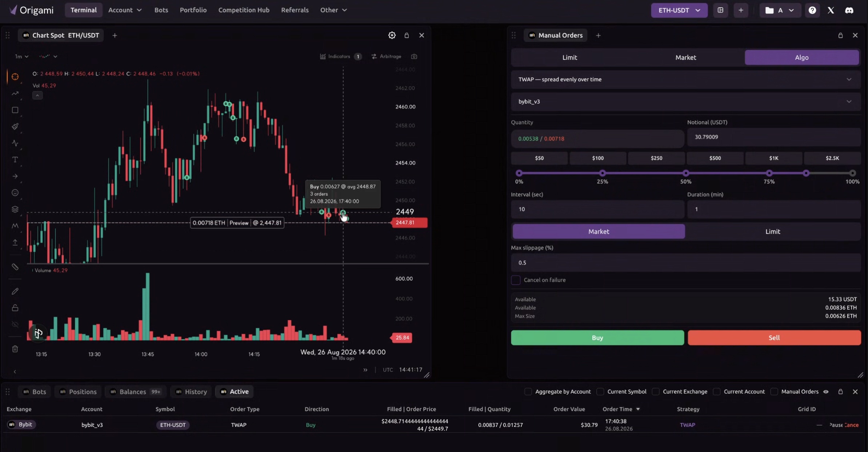
Task: Select the ruler measure tool
Action: 15,267
